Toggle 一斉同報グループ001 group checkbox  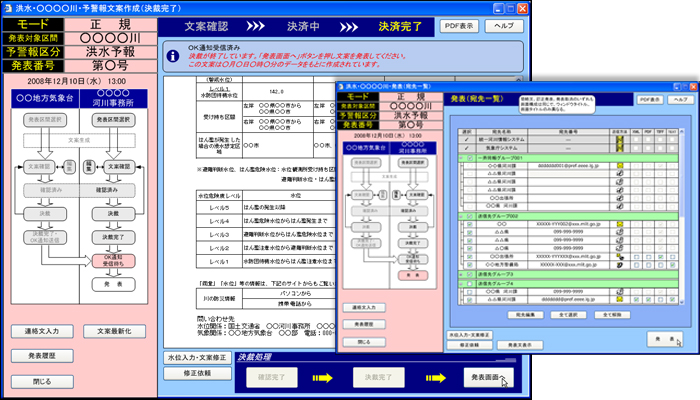click(x=470, y=158)
